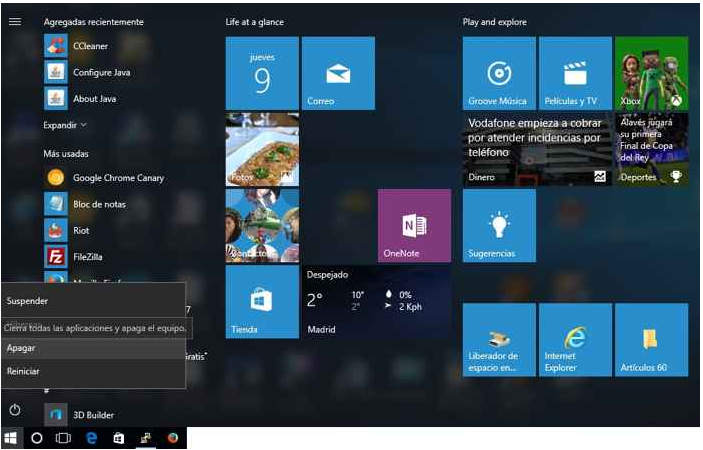
Task: Open the Vodafone news Dinero tile
Action: coord(537,149)
